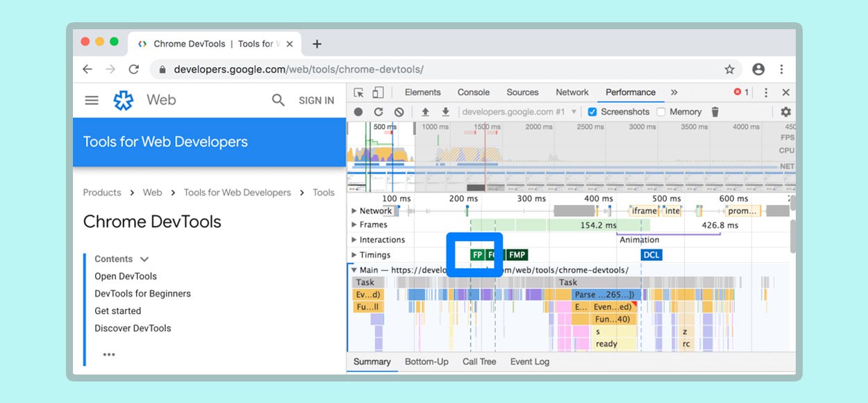
Task: Show more DevTools tabs via double chevron
Action: (674, 92)
